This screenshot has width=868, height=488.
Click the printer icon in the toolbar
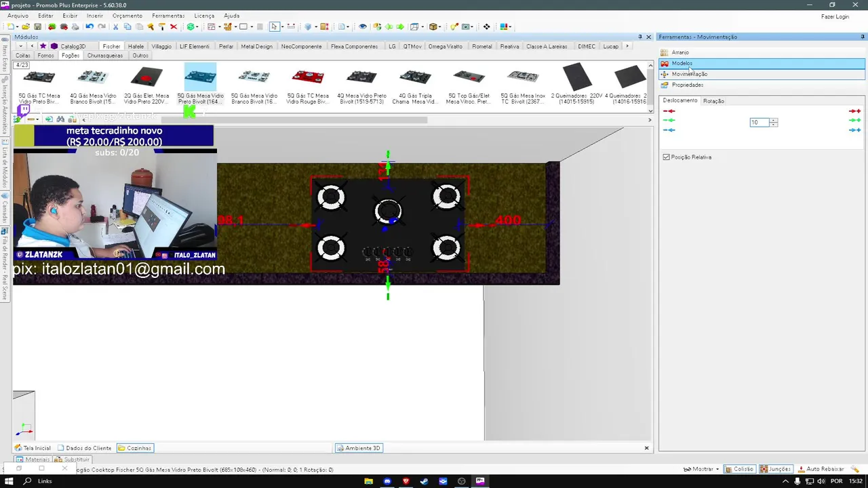pos(75,27)
